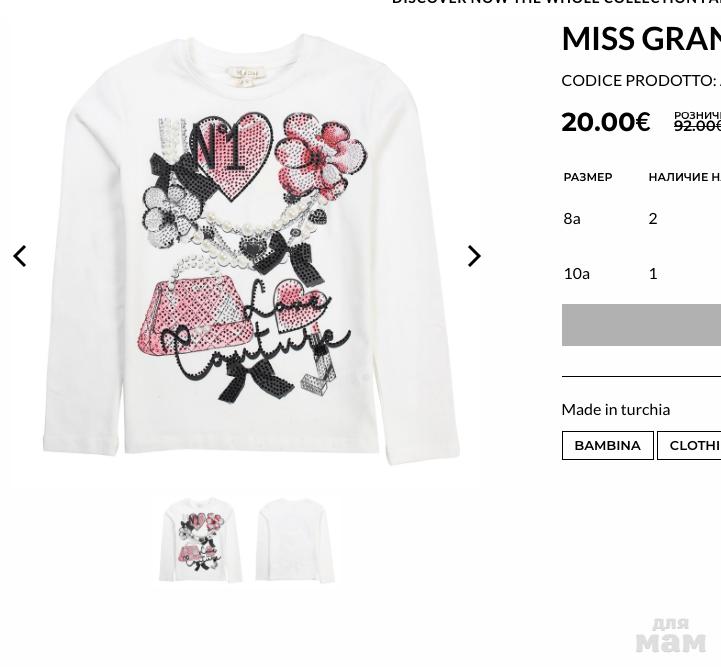Click the Made in turchia text

[616, 410]
